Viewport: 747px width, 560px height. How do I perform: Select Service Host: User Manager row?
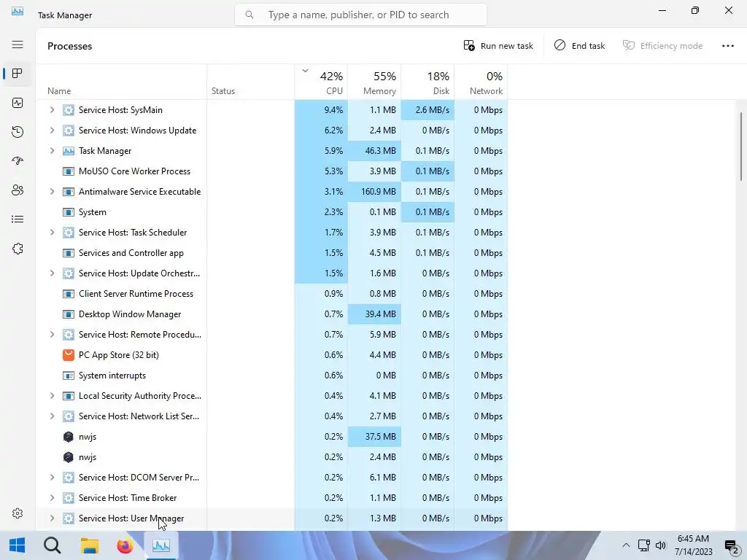[x=271, y=518]
